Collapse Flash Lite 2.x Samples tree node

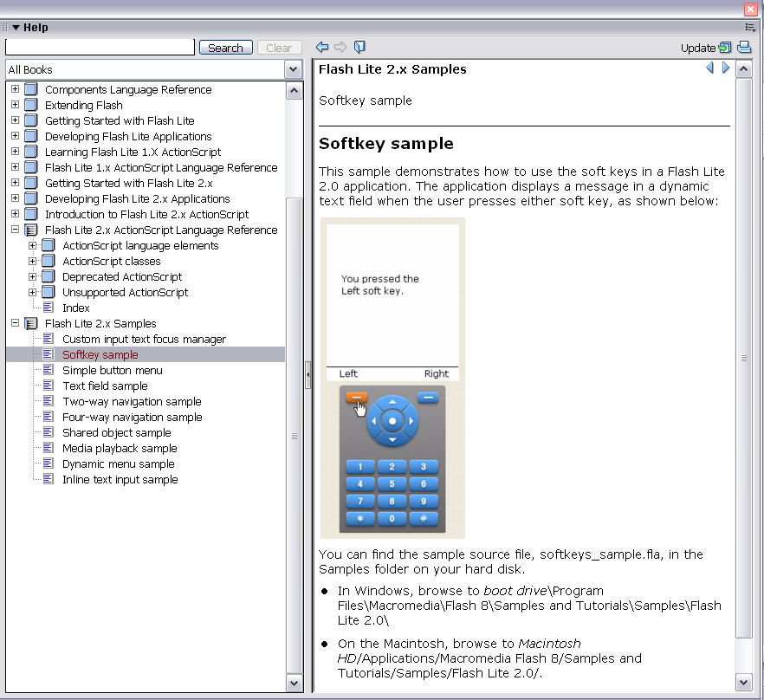click(15, 324)
